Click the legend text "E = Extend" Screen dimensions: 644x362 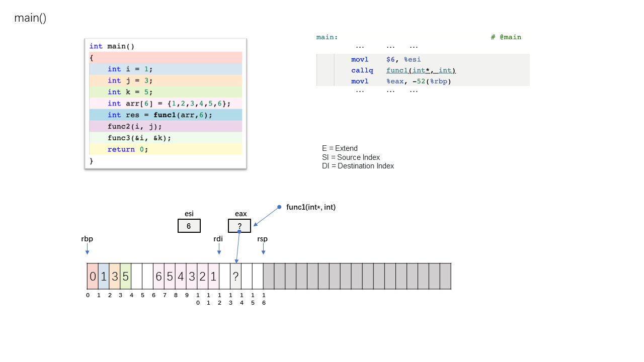coord(340,148)
